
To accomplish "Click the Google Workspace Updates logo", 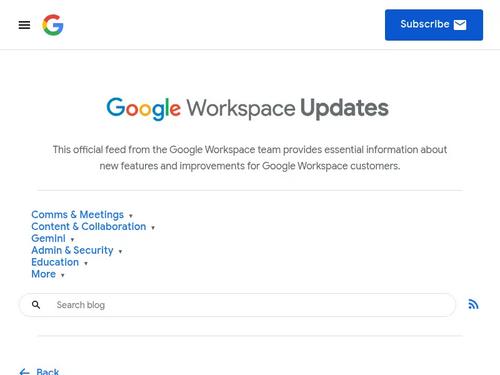I will tap(247, 108).
